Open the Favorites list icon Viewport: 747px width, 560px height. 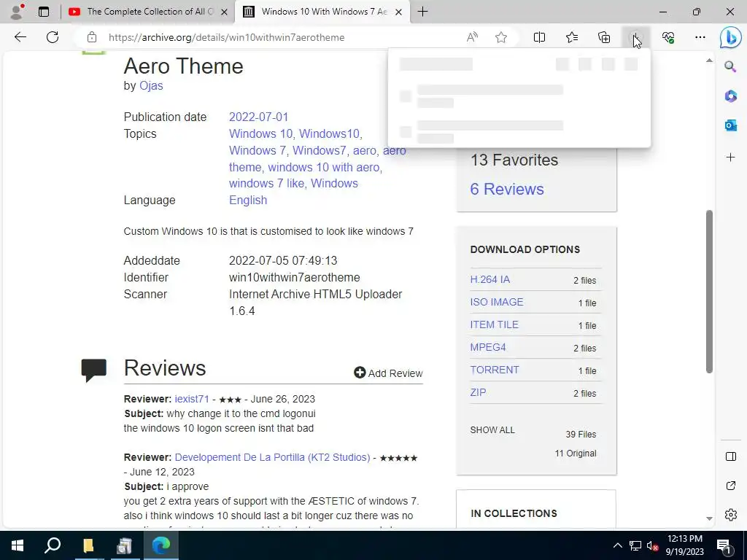(572, 37)
